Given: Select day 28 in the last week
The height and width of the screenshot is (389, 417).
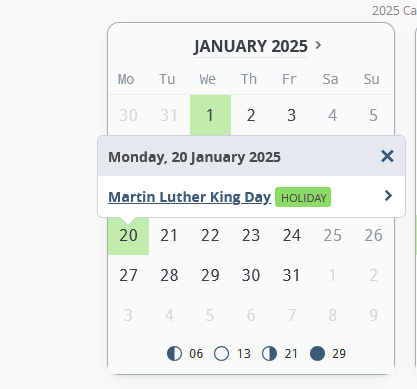Looking at the screenshot, I should pyautogui.click(x=169, y=275).
